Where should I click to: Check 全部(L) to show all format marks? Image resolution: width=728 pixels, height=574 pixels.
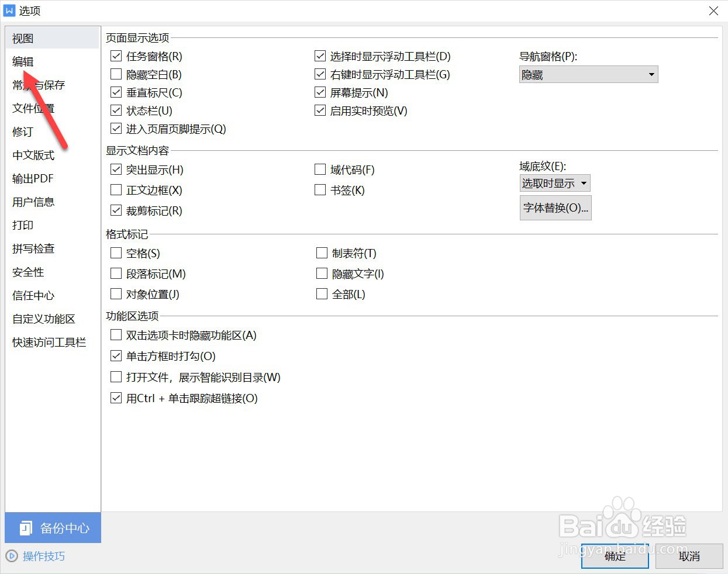pos(322,294)
